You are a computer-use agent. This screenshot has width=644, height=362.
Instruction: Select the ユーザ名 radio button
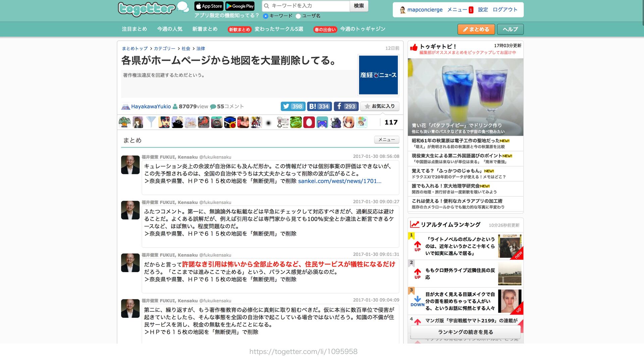click(298, 16)
